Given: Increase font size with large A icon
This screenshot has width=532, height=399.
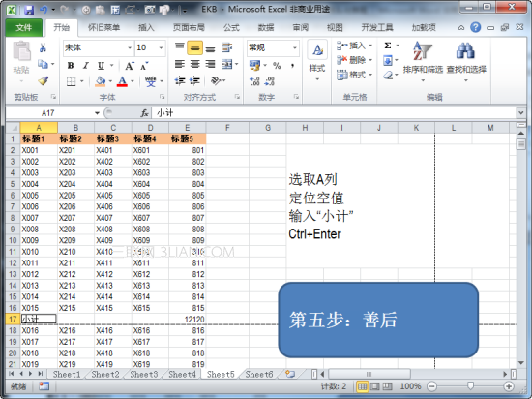Looking at the screenshot, I should point(130,66).
